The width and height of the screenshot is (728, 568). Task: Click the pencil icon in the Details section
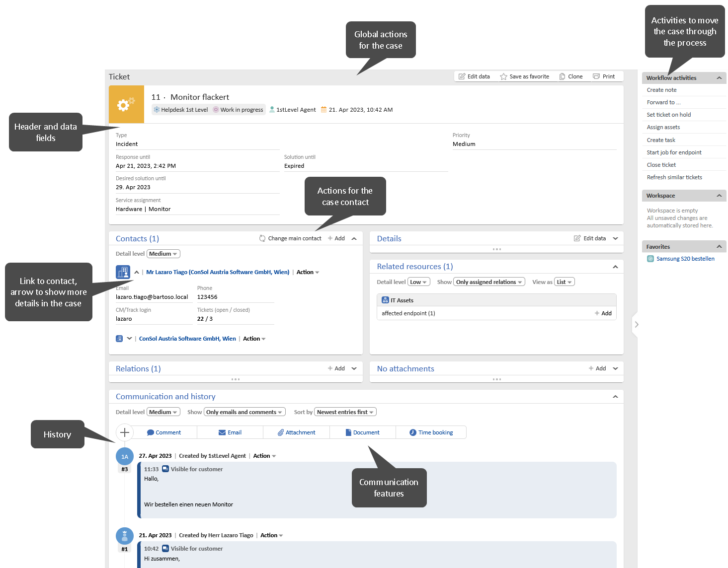577,238
